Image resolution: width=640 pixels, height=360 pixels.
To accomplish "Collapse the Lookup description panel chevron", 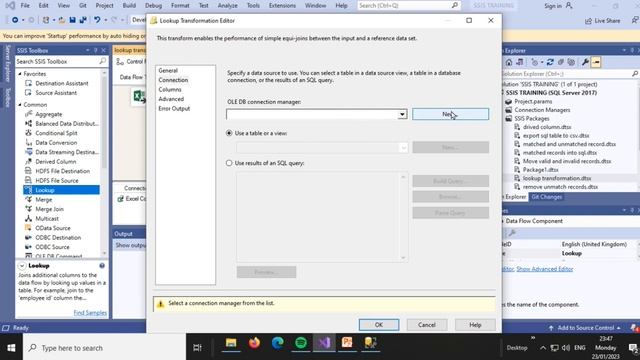I will coord(22,266).
